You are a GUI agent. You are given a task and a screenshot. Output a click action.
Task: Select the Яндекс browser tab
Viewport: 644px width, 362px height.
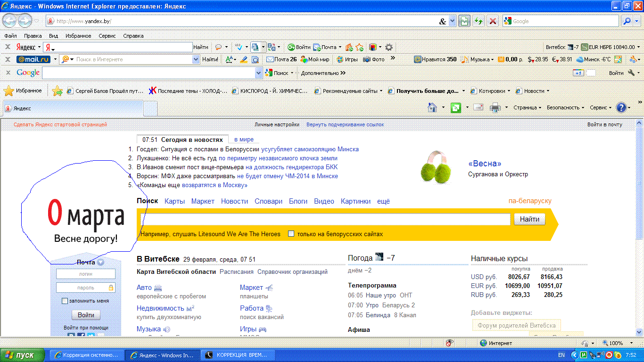73,108
